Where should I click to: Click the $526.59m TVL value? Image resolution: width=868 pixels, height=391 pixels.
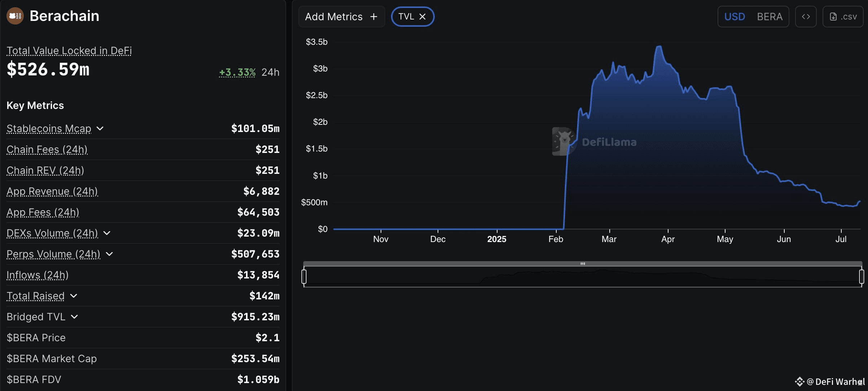tap(48, 69)
